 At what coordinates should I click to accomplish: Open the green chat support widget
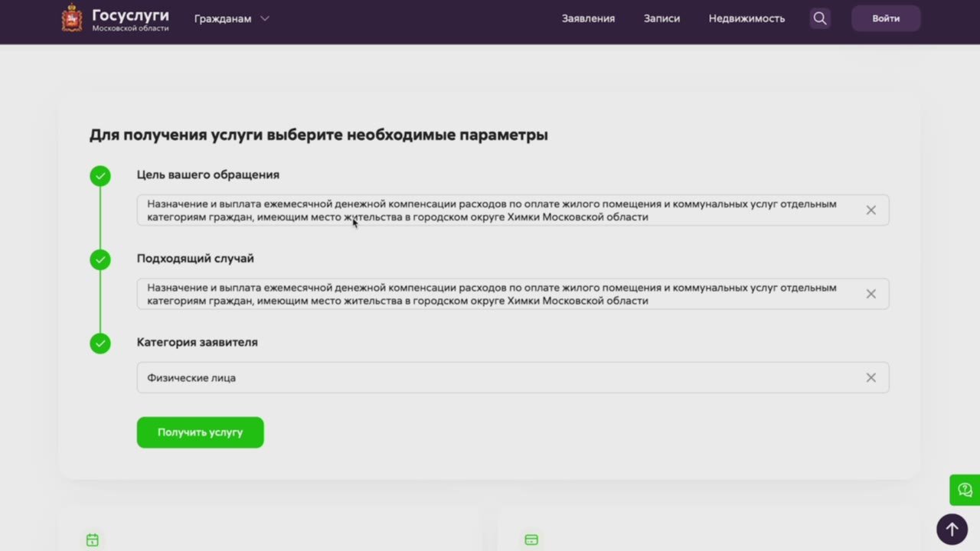965,490
